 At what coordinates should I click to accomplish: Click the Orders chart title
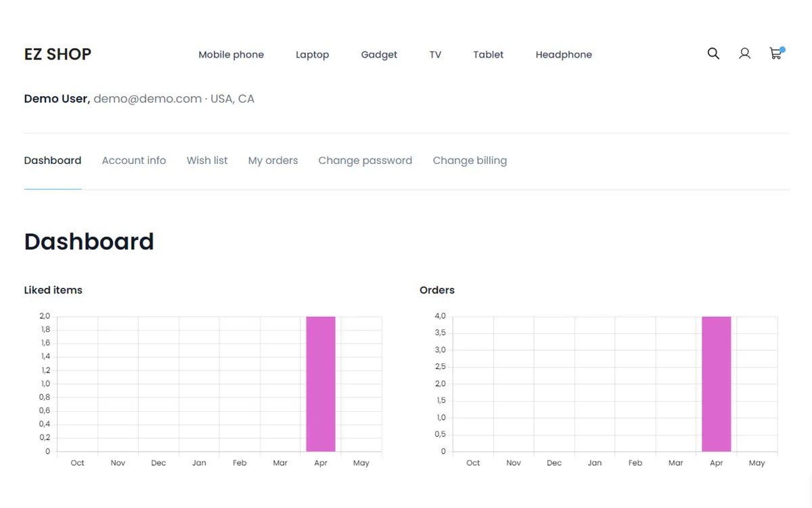coord(437,290)
